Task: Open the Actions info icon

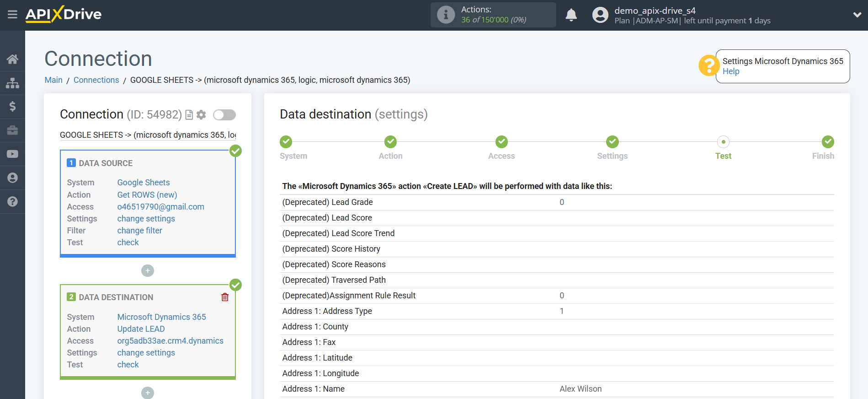Action: pos(446,15)
